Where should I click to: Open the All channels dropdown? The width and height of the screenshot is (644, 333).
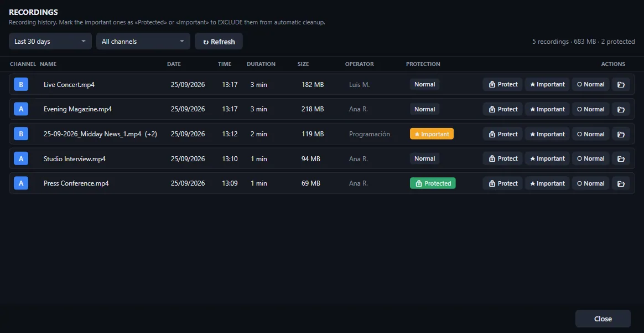[143, 41]
